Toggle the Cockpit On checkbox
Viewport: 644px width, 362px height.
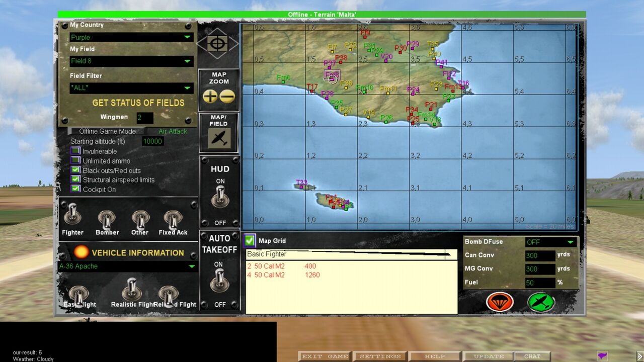[x=75, y=189]
